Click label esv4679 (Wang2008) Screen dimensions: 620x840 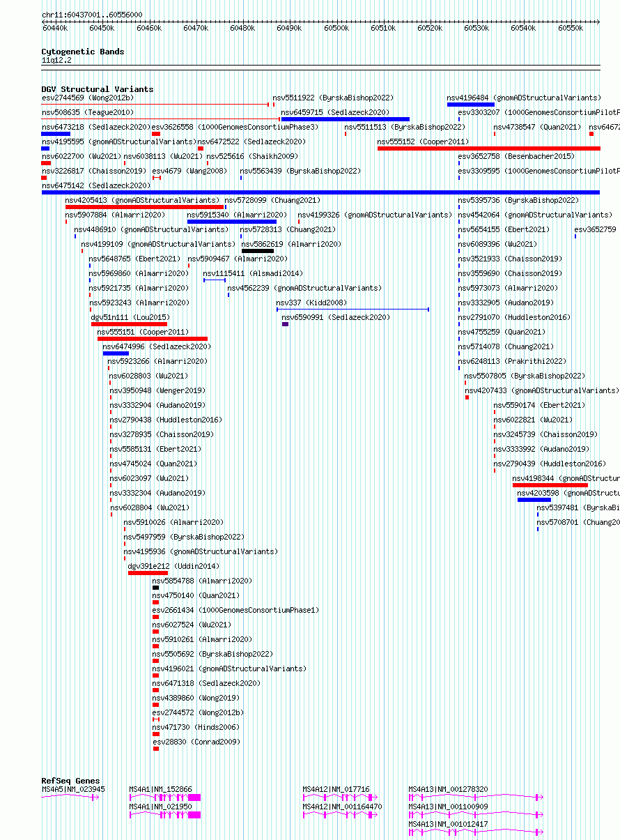[189, 171]
